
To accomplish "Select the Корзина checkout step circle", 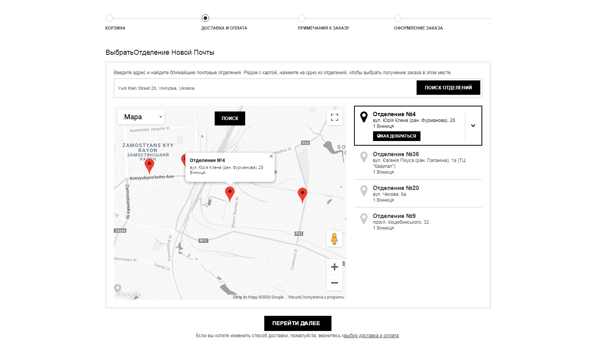I will coord(109,18).
